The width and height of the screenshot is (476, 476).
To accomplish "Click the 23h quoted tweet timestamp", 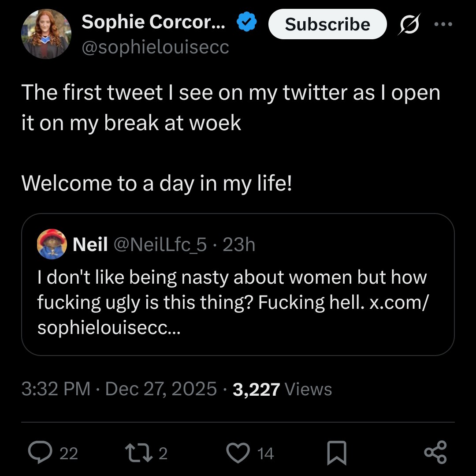I will coord(239,244).
